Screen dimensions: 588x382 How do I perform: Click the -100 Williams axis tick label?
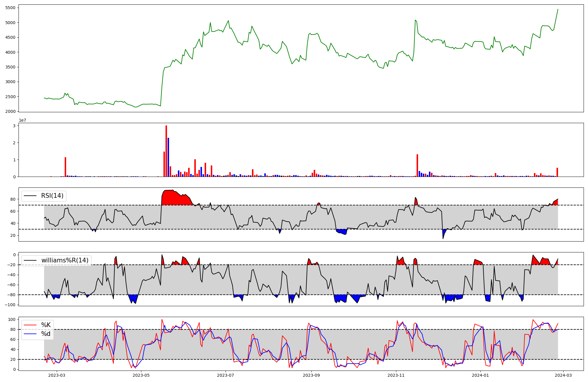click(10, 305)
